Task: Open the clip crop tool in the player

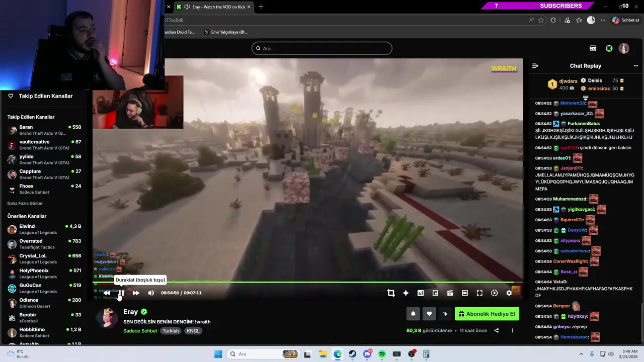Action: 391,293
